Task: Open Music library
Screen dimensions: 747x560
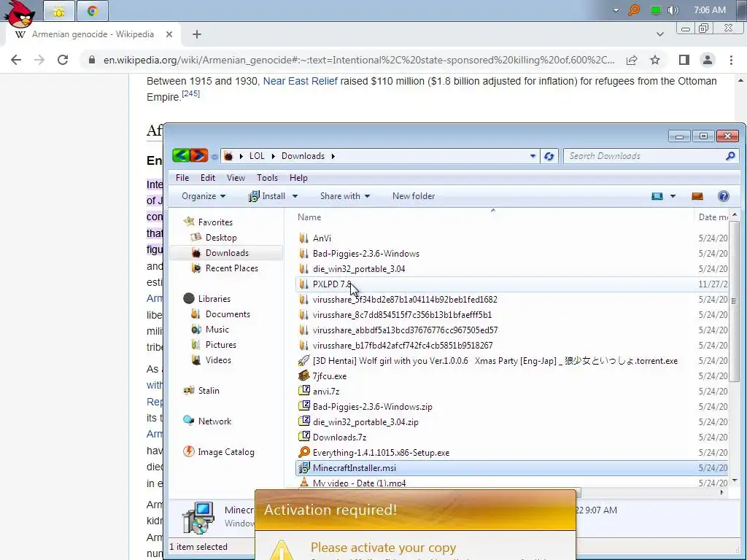Action: click(x=217, y=330)
